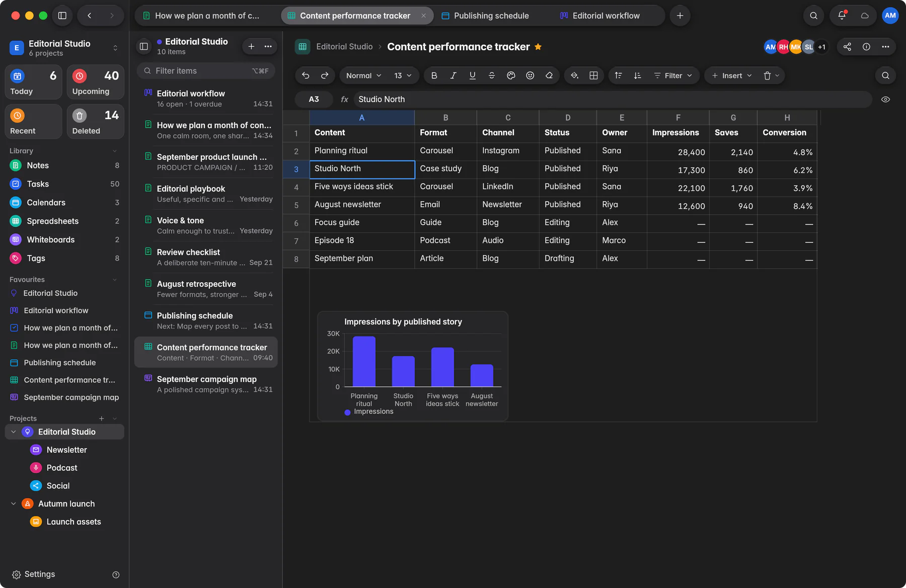Close the Content performance tracker tab
This screenshot has width=906, height=588.
424,16
